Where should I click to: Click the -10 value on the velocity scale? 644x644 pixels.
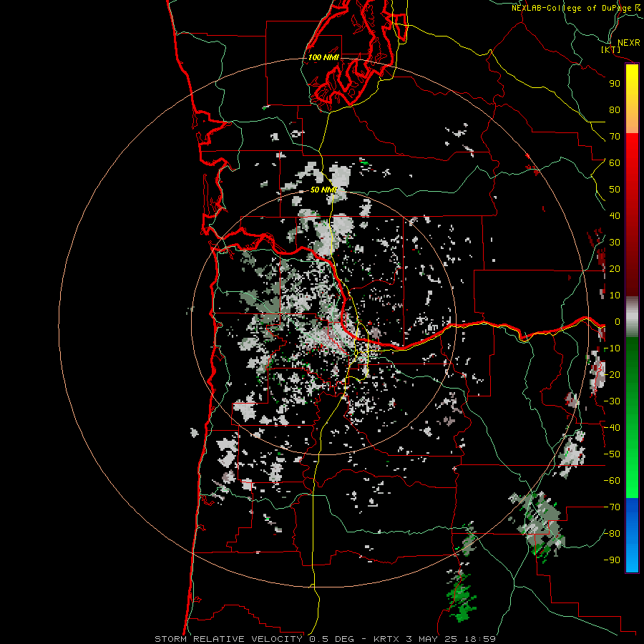(612, 348)
